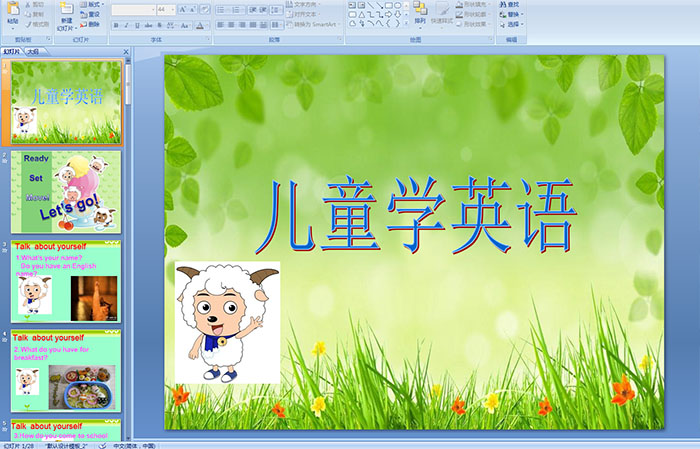Open the Paragraph group dialog launcher

point(340,39)
